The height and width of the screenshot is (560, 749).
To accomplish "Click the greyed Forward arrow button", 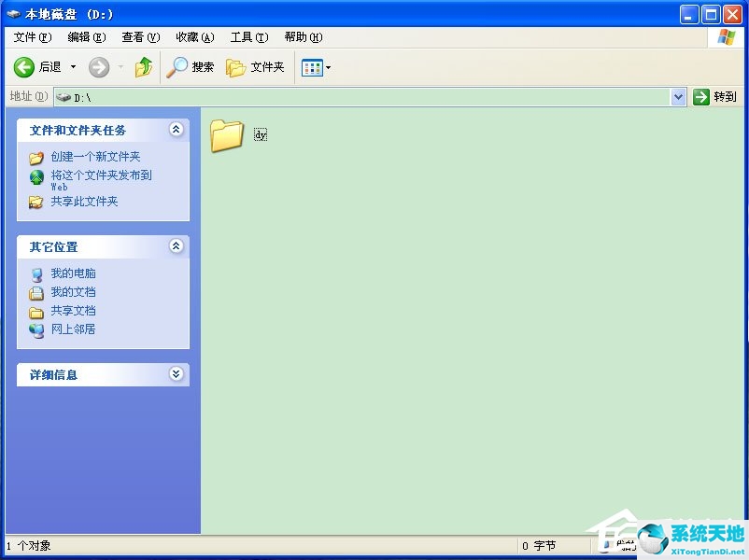I will (x=99, y=67).
